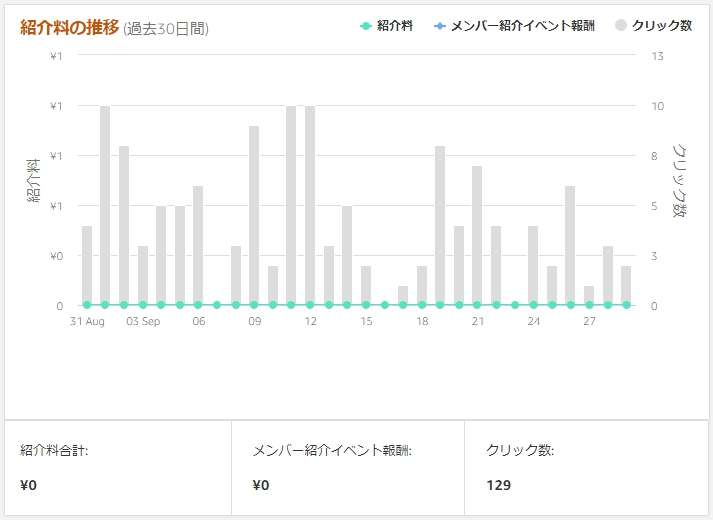
Task: Click the short gray bar above the 27 label
Action: tap(589, 295)
